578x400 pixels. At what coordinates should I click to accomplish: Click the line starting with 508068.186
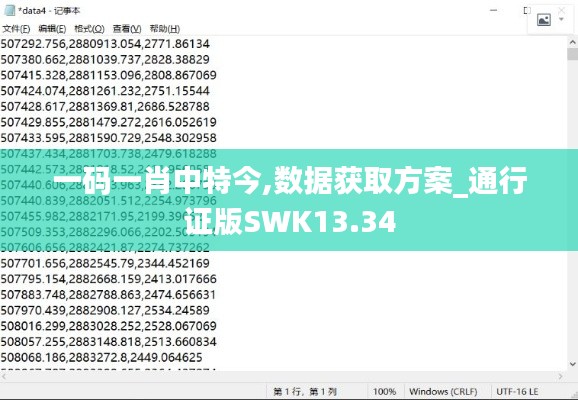[x=101, y=357]
